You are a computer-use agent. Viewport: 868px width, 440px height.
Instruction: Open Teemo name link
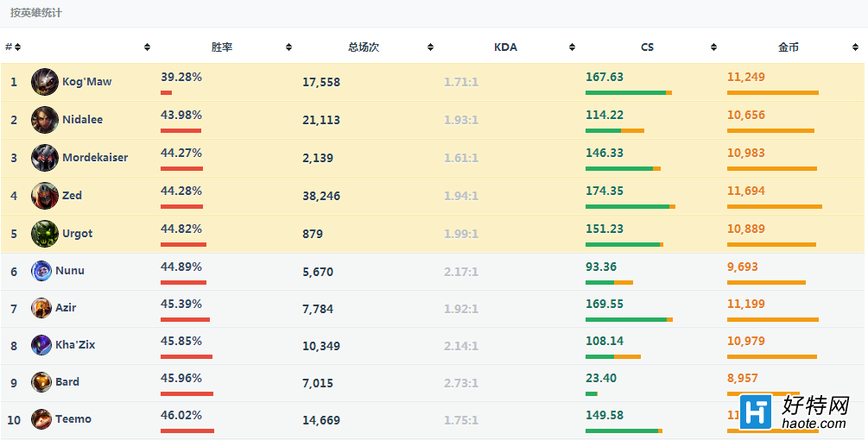[73, 418]
